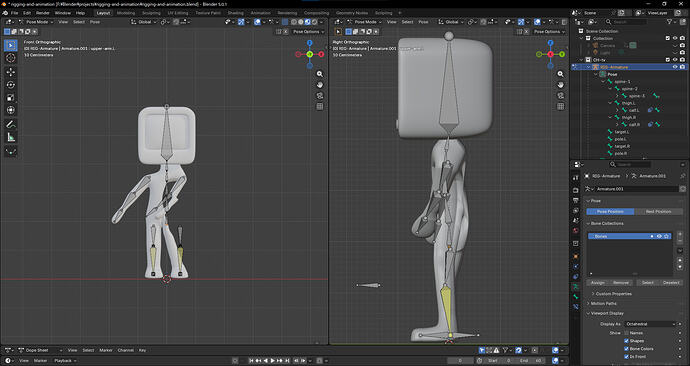Switch to Modeling workspace tab
Screen dimensions: 690x366
126,13
